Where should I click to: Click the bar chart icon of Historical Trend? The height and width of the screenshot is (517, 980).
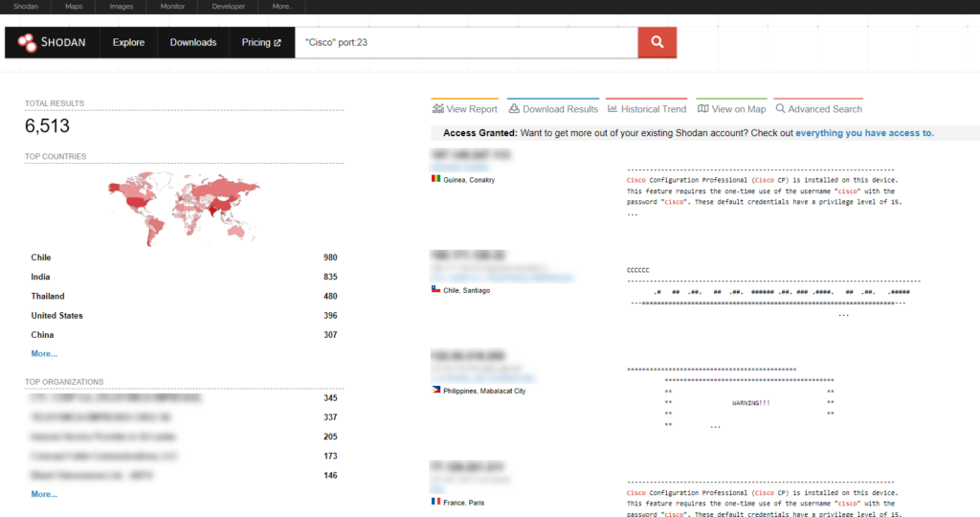tap(612, 109)
